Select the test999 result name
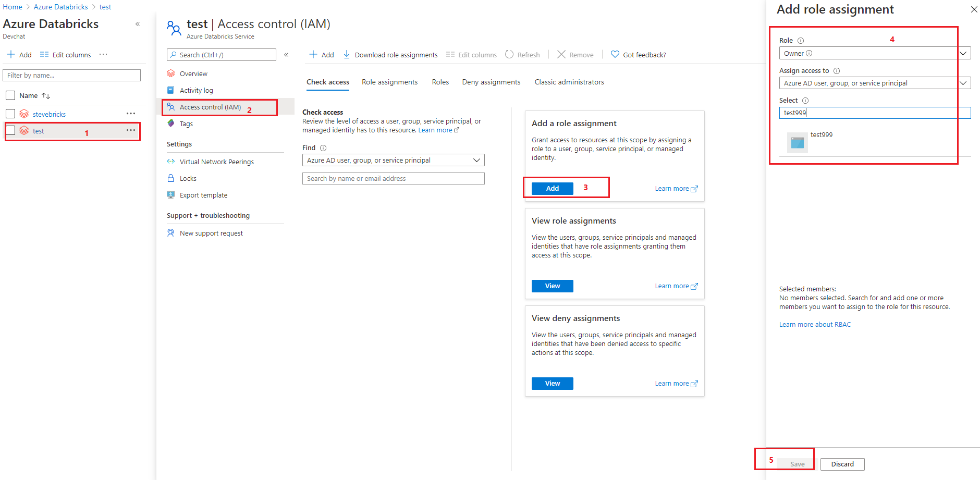Image resolution: width=980 pixels, height=480 pixels. point(821,135)
